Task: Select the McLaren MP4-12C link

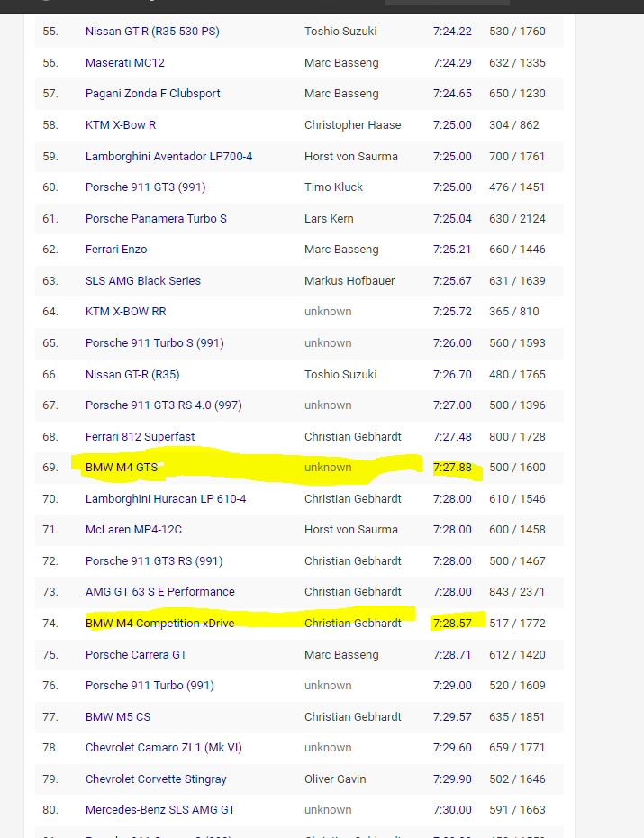Action: click(x=133, y=530)
